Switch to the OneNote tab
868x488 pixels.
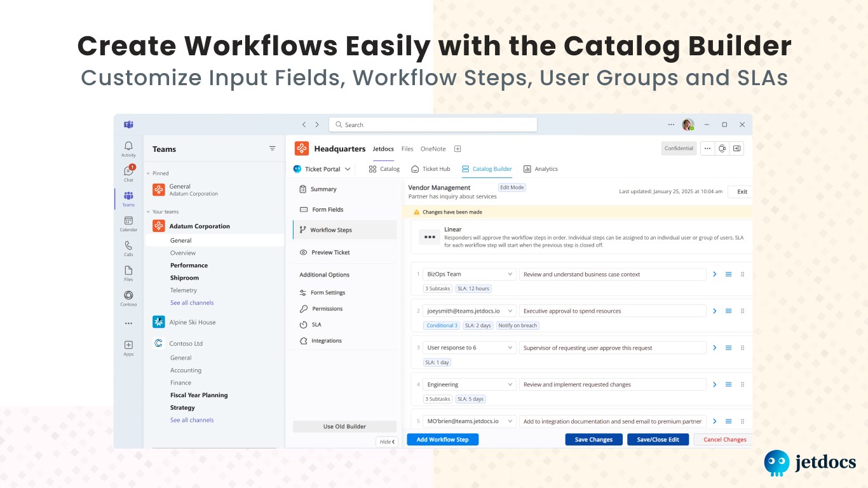(x=433, y=149)
